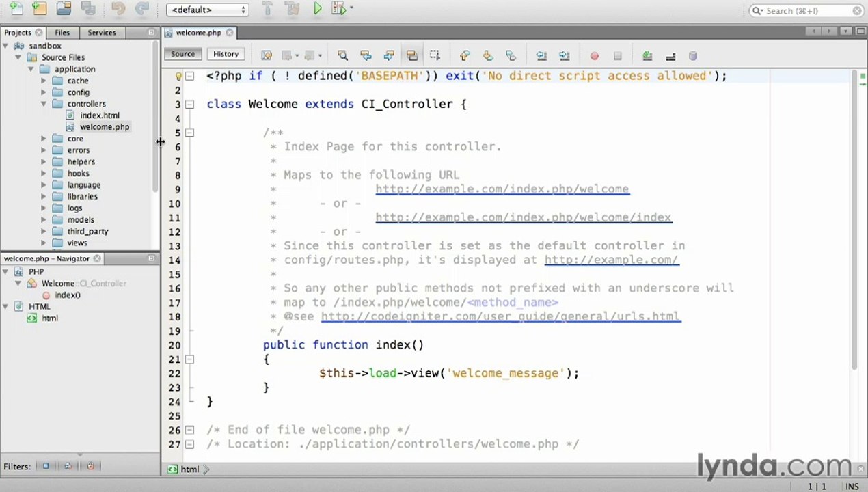
Task: Click the Clean and Build icon
Action: [x=292, y=9]
